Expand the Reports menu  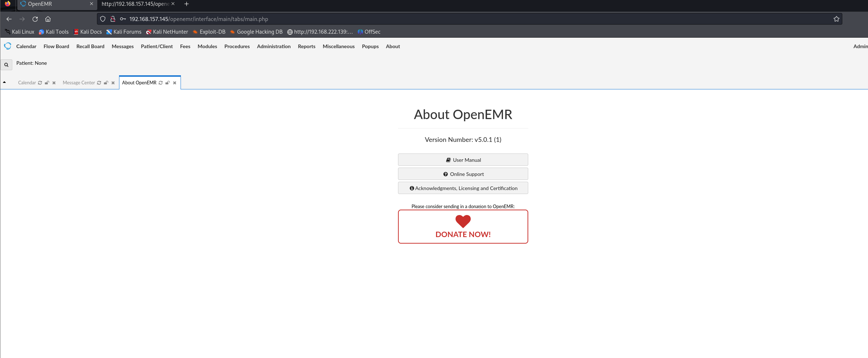click(306, 46)
